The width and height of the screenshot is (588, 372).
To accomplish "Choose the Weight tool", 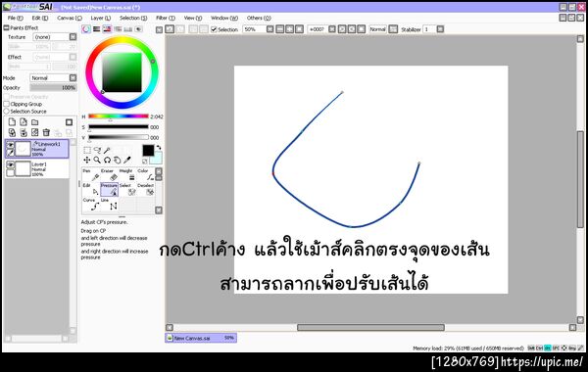I will [x=127, y=174].
